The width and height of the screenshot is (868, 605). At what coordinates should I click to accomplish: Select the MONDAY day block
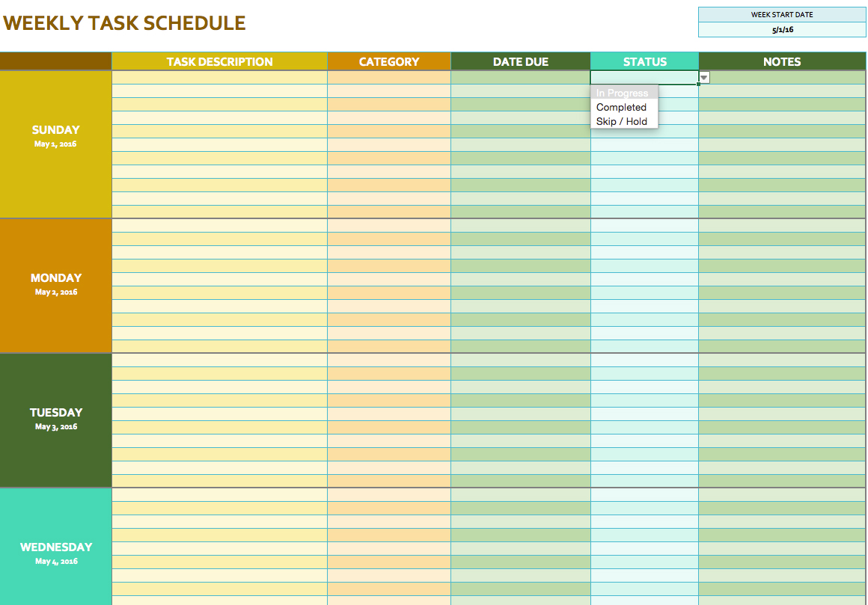click(x=56, y=285)
